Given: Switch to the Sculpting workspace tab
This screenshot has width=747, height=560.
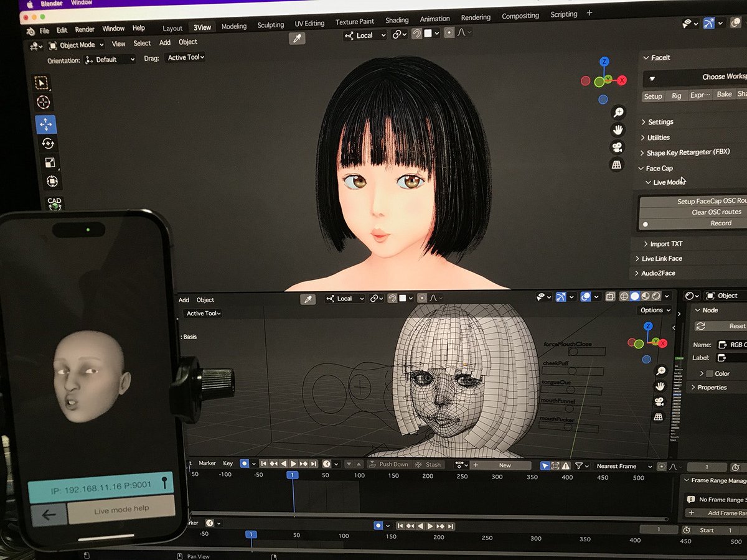Looking at the screenshot, I should click(271, 25).
